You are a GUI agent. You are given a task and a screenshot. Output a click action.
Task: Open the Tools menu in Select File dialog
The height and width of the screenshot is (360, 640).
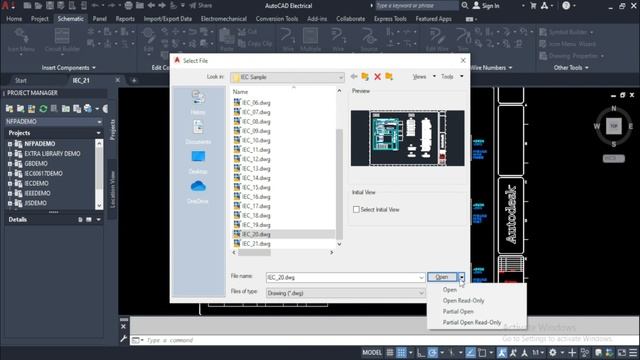tap(451, 76)
